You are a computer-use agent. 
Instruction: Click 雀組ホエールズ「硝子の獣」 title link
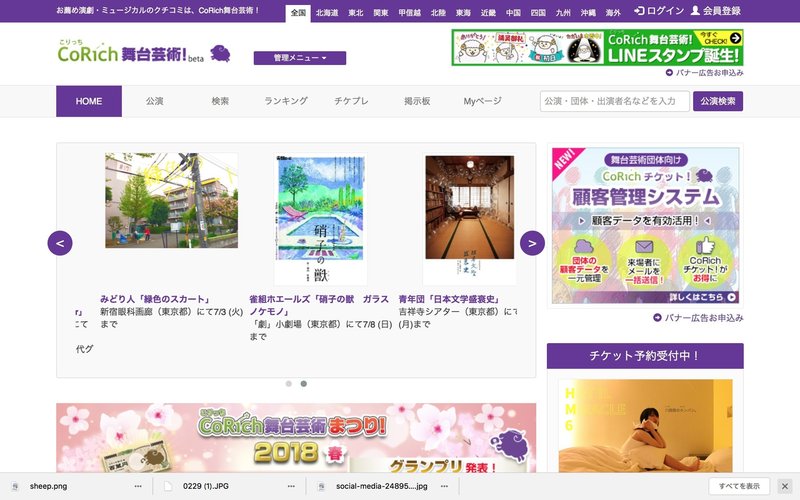[319, 305]
